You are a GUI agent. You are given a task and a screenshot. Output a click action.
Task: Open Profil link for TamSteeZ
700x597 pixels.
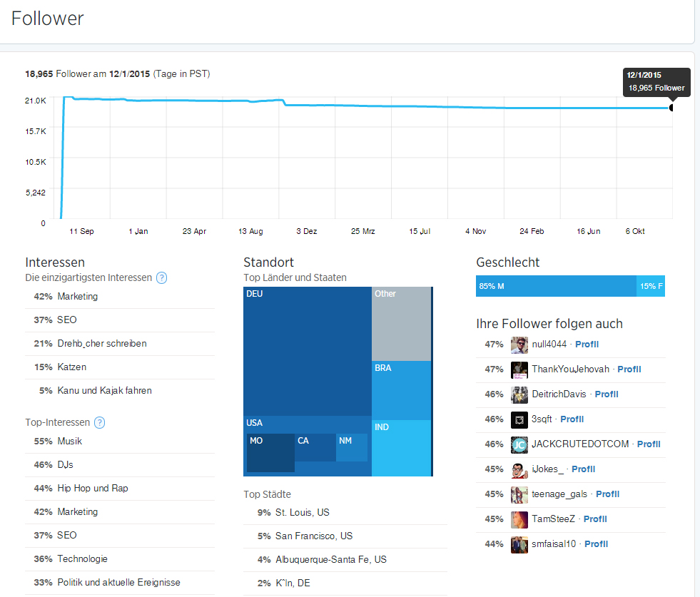[595, 519]
